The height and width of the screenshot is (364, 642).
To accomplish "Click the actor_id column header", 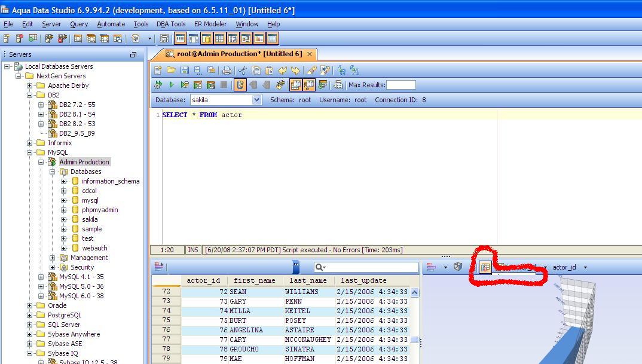I will tap(203, 280).
